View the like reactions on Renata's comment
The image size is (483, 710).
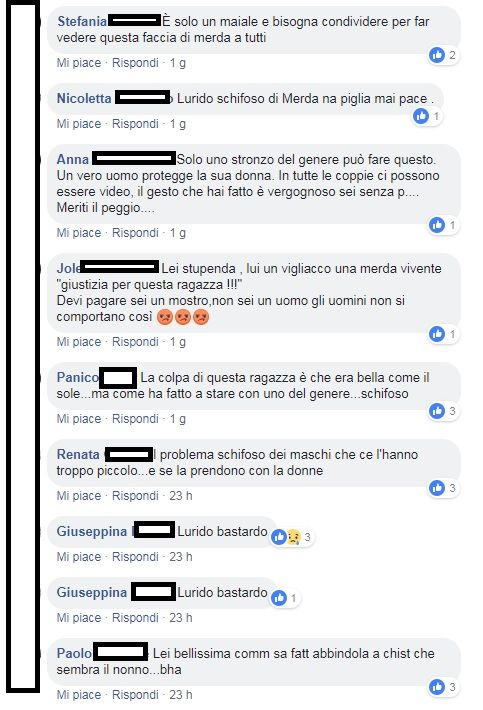(443, 488)
